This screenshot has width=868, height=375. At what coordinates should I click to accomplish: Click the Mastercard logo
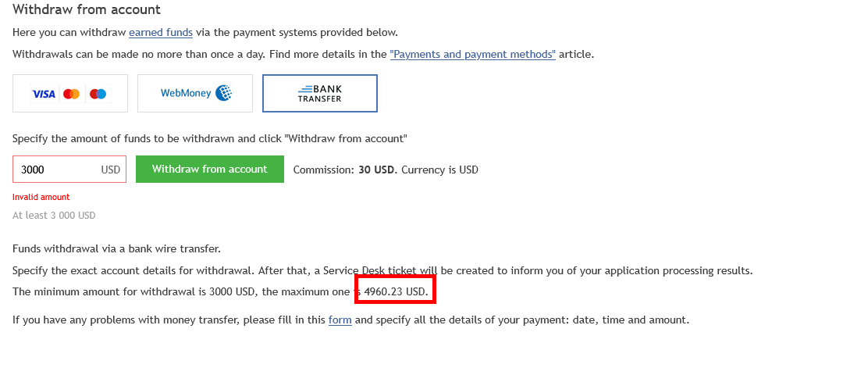(71, 95)
